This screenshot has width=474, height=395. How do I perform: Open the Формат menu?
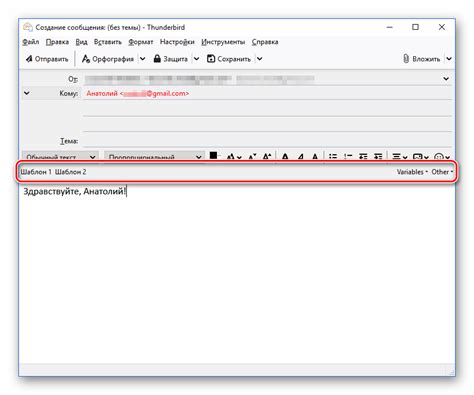click(x=141, y=42)
